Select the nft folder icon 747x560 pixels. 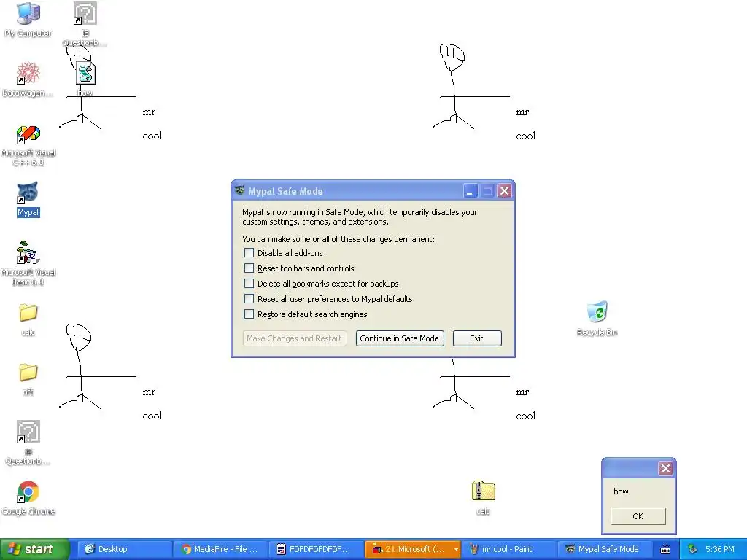[28, 373]
